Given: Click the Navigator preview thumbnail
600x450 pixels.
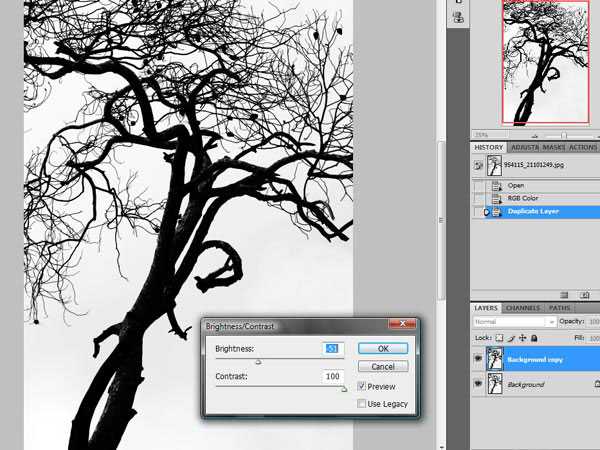Looking at the screenshot, I should [x=546, y=62].
